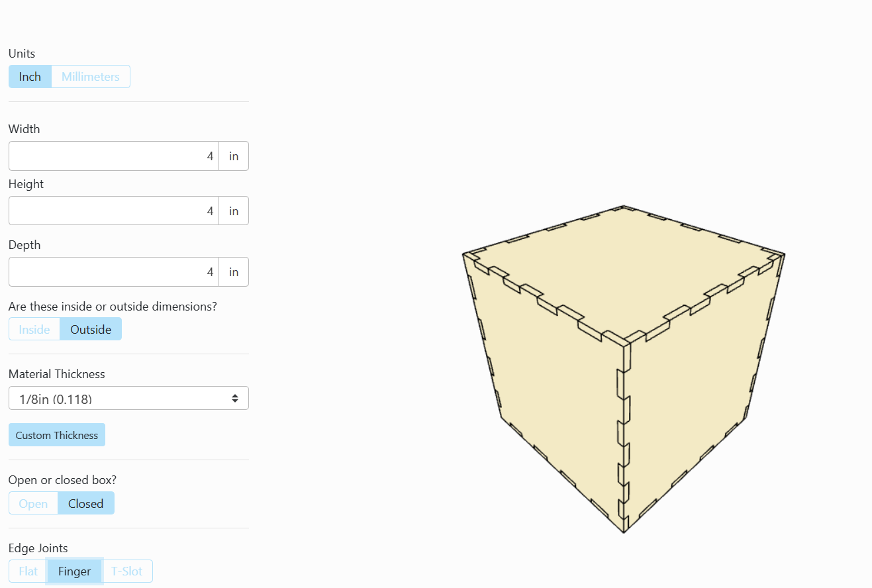Expand thickness options showing 1/8in (0.118)
Screen dimensions: 872x588
point(128,398)
